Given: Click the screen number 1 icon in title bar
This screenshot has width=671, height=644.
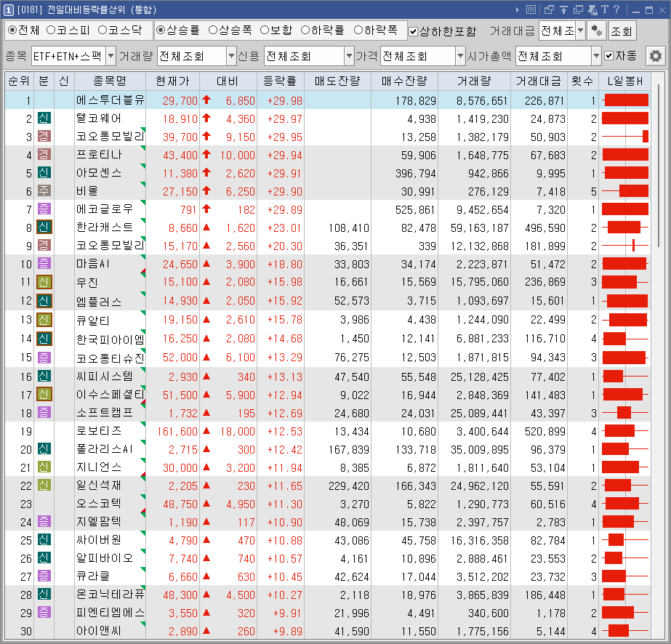Looking at the screenshot, I should tap(9, 9).
